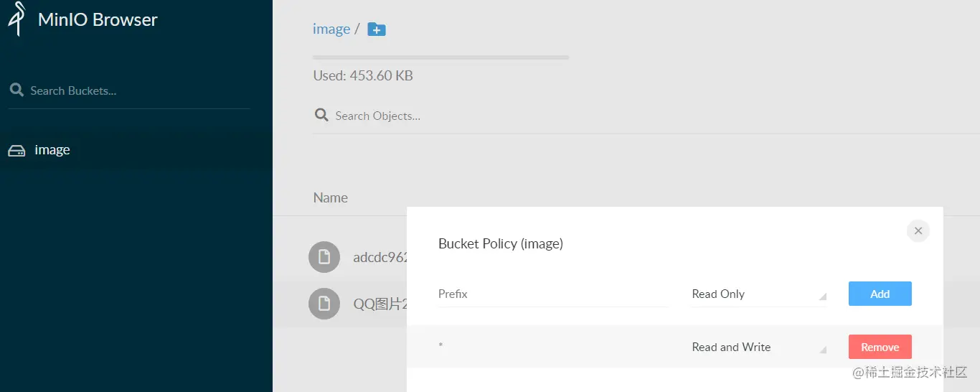This screenshot has width=980, height=392.
Task: Focus the Prefix input field
Action: click(x=553, y=294)
